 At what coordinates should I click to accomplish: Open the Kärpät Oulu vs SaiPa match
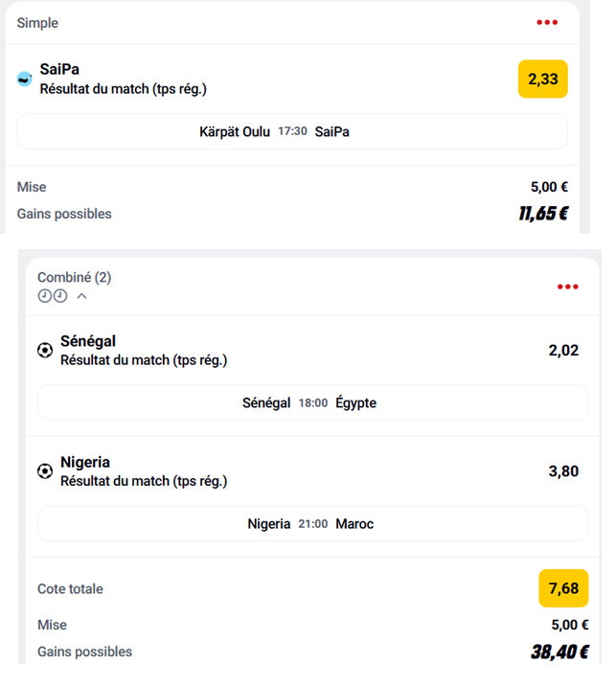[292, 131]
